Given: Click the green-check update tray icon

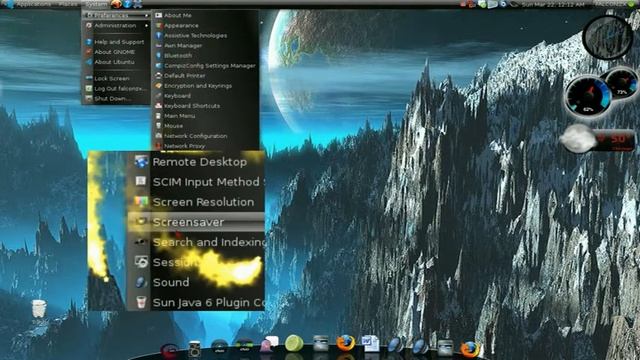Looking at the screenshot, I should [x=482, y=4].
